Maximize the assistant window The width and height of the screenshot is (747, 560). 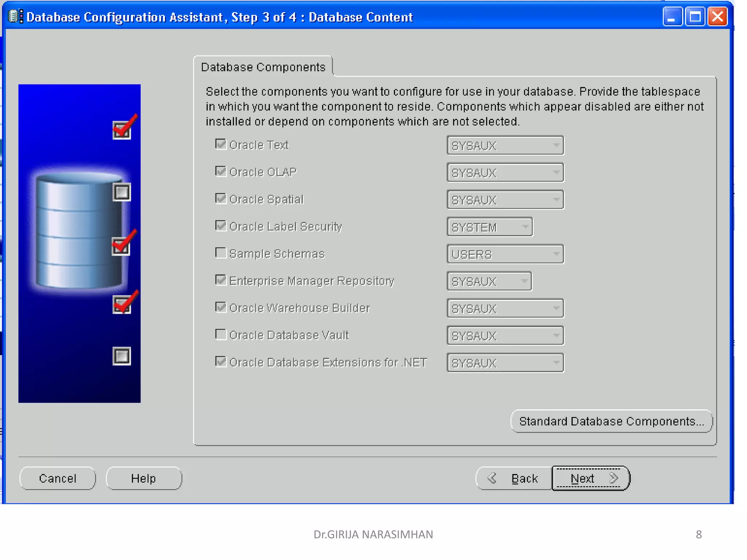click(694, 17)
